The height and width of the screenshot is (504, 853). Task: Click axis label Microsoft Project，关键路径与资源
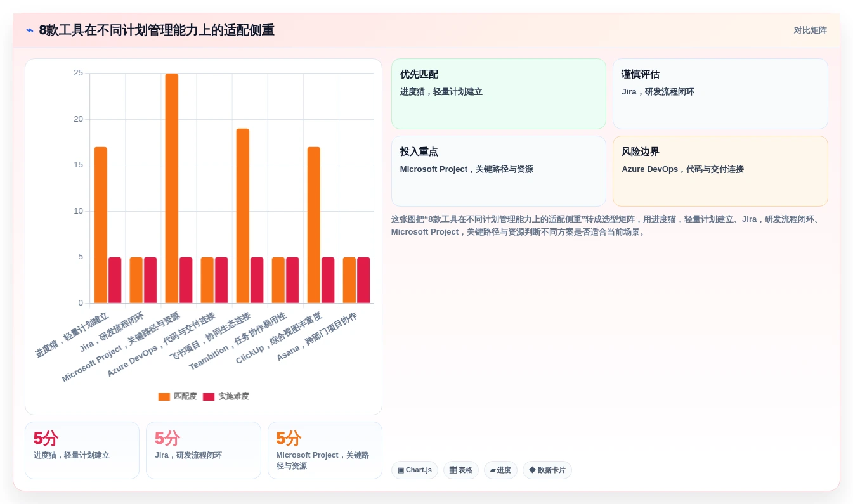[x=121, y=347]
